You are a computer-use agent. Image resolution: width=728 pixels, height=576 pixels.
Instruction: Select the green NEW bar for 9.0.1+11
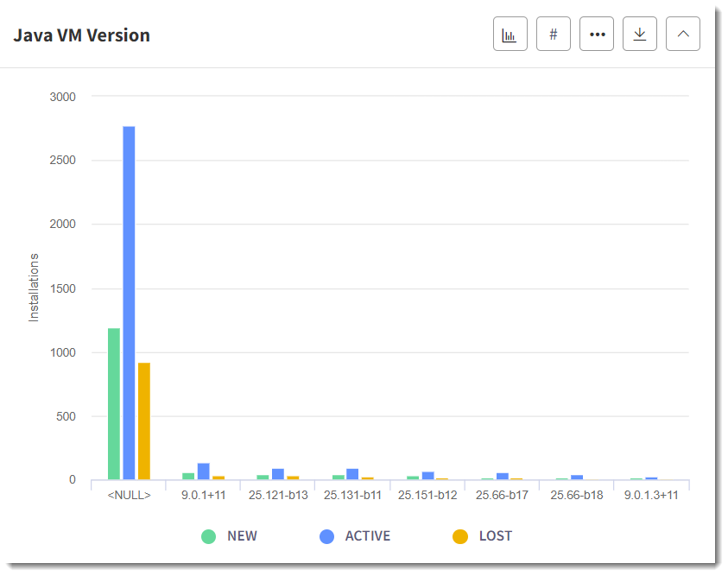point(188,476)
